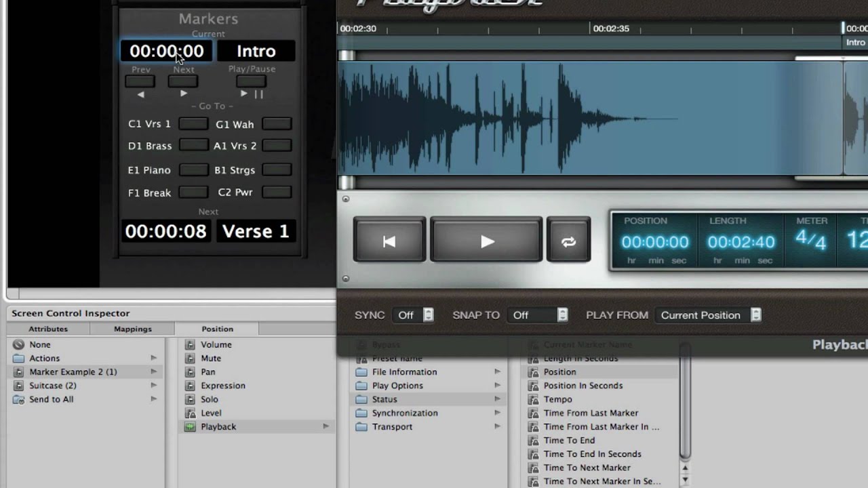Click the E1 Piano go-to button
This screenshot has width=868, height=488.
point(193,170)
